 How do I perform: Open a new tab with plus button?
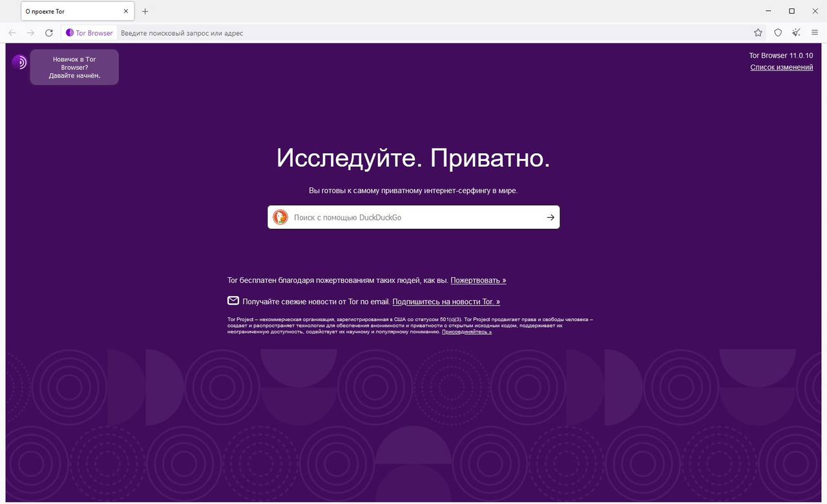click(x=145, y=12)
